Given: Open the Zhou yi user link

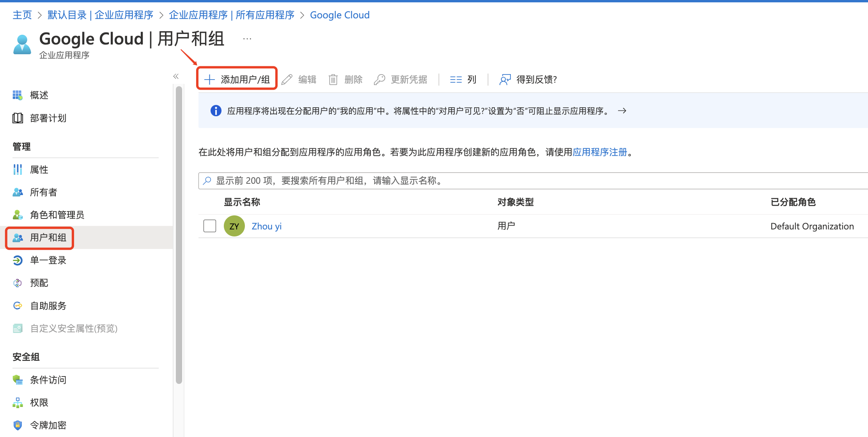Looking at the screenshot, I should (266, 226).
